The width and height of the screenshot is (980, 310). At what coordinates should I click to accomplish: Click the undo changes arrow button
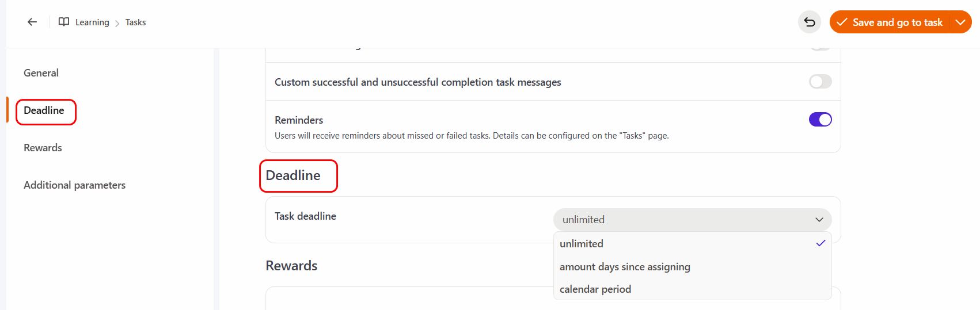tap(810, 22)
